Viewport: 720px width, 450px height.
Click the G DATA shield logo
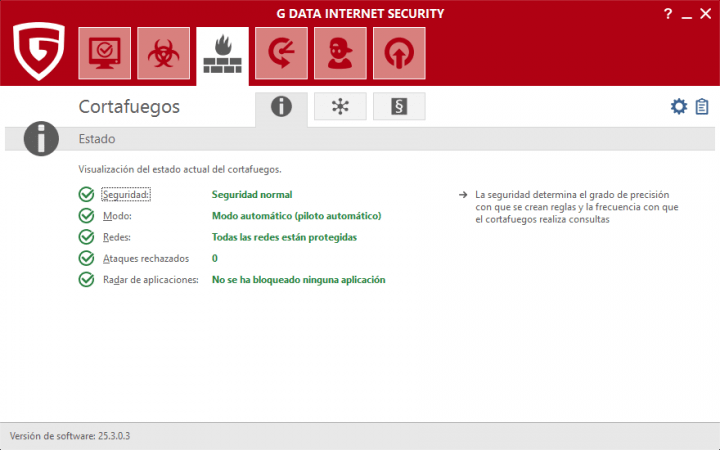click(x=39, y=51)
